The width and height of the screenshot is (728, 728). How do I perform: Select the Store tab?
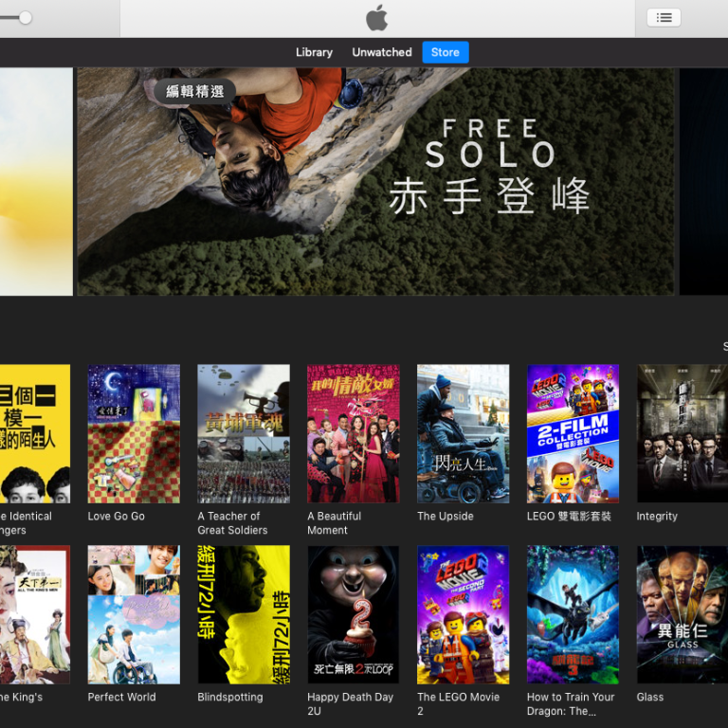[446, 52]
